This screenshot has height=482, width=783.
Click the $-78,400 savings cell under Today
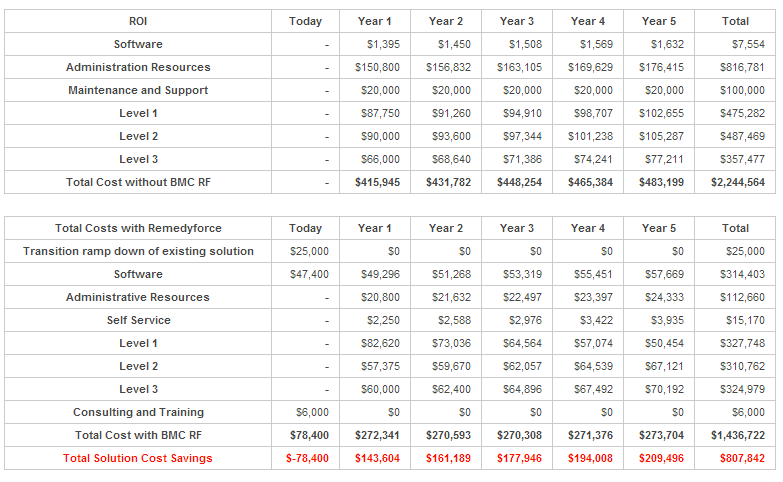coord(307,458)
